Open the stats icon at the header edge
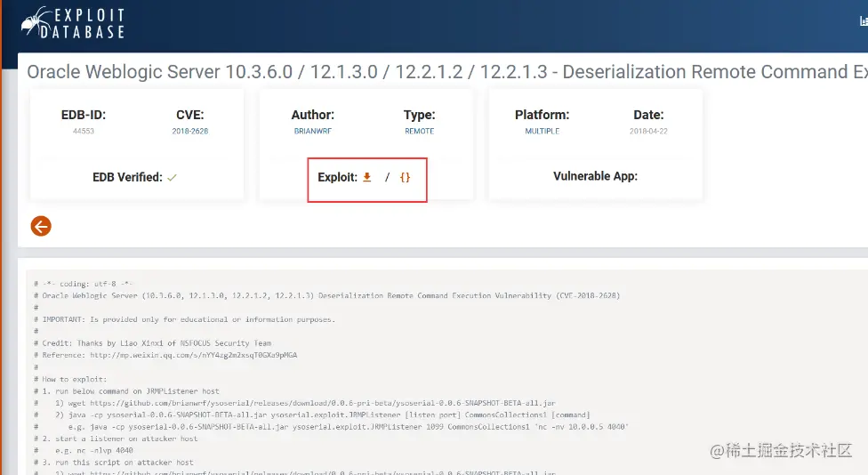Image resolution: width=868 pixels, height=475 pixels. 864,21
